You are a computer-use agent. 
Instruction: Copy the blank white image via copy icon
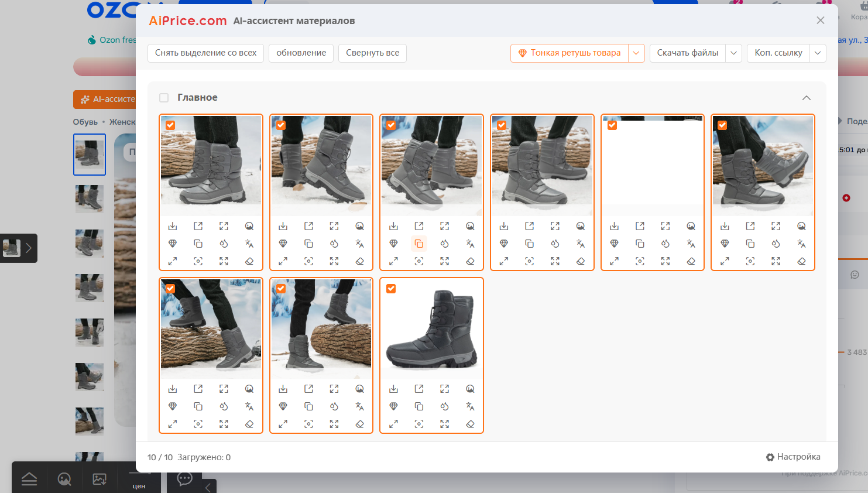tap(640, 244)
